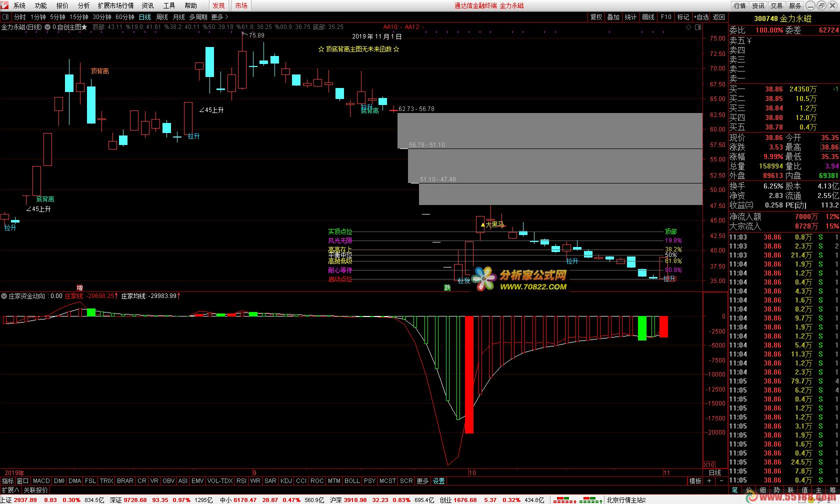
Task: Add stock via +自选 button
Action: tap(701, 17)
